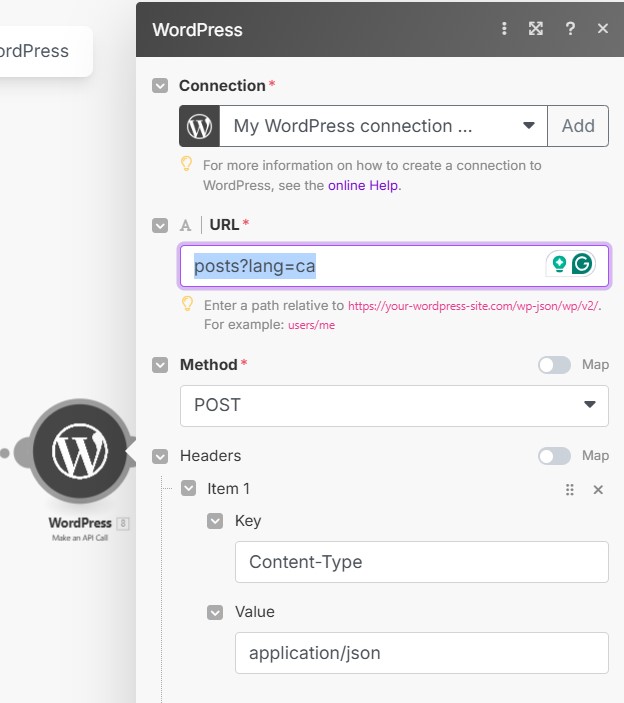Open the POST method dropdown

pos(394,406)
